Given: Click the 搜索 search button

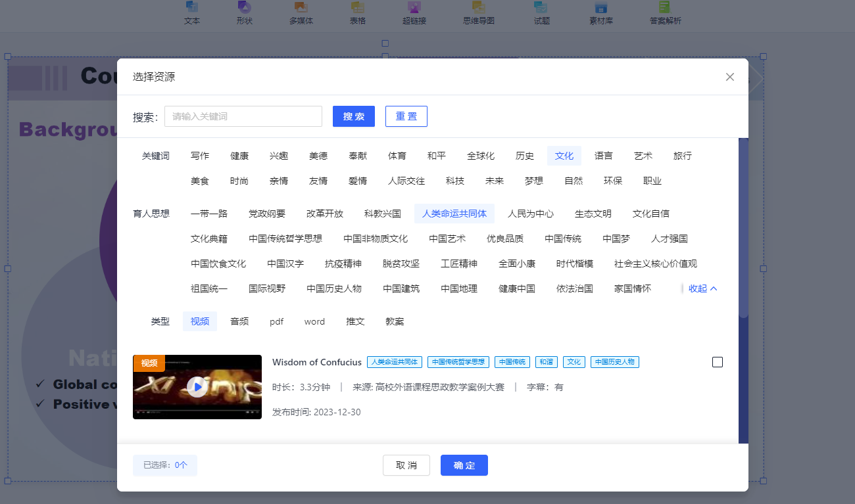Looking at the screenshot, I should tap(354, 116).
